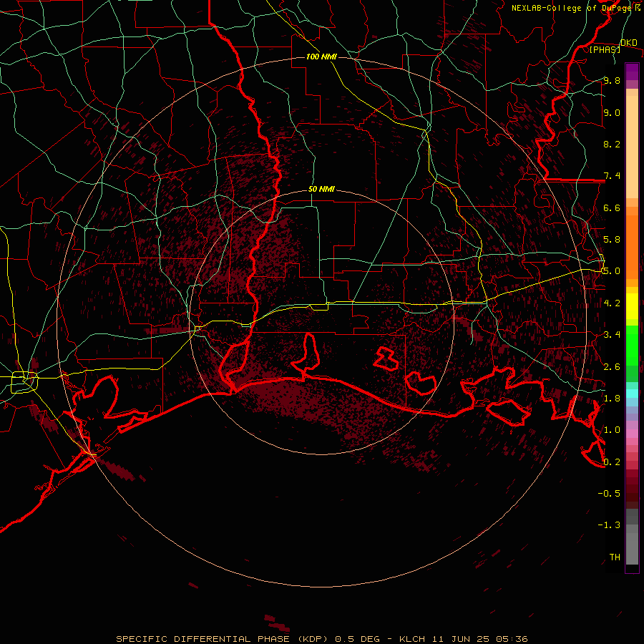
Task: Pick the yellow color band near 4.2
Action: [632, 306]
